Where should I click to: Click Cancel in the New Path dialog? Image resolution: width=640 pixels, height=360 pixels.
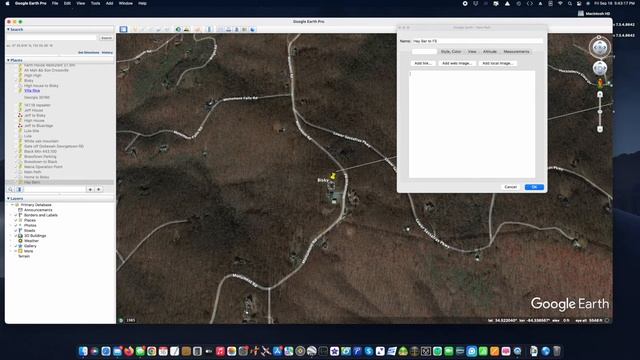pyautogui.click(x=511, y=187)
